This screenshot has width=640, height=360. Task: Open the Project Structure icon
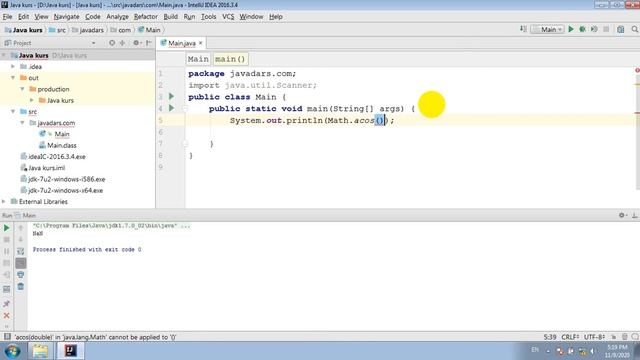[x=621, y=29]
